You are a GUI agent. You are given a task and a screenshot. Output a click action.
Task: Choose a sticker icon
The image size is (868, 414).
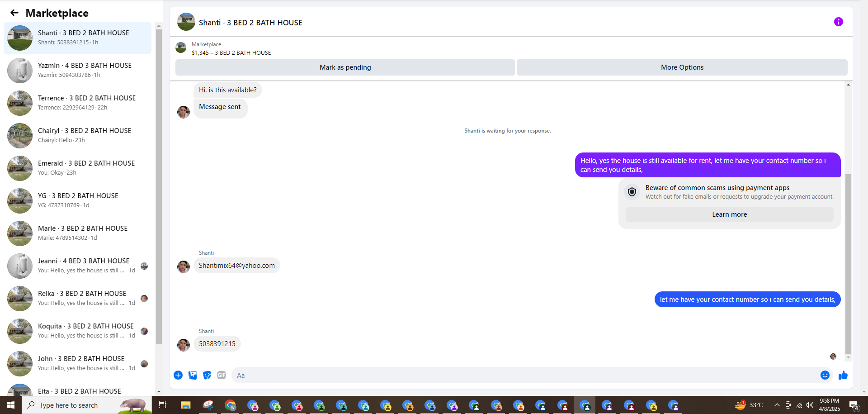pos(207,375)
